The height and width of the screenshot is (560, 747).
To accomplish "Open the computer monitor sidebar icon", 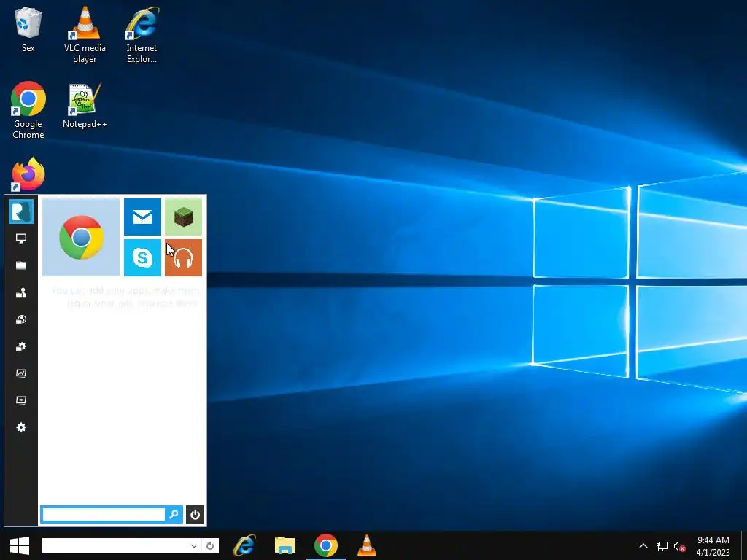I will (21, 238).
